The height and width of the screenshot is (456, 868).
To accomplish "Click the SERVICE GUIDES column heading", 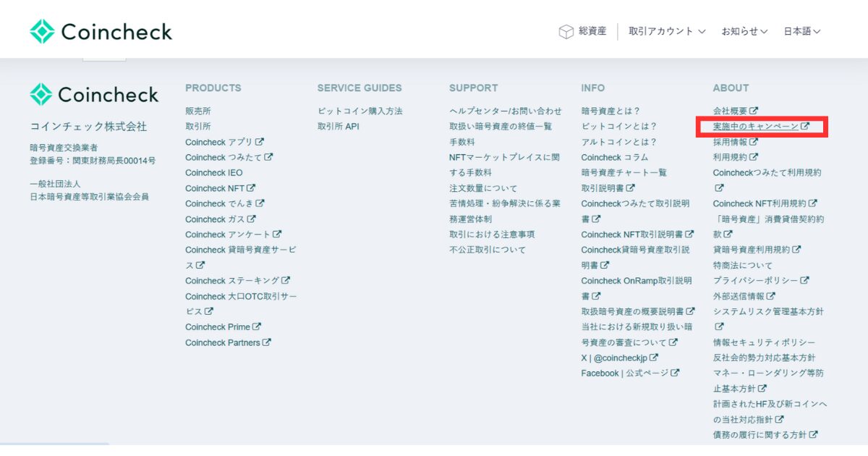I will pos(359,88).
